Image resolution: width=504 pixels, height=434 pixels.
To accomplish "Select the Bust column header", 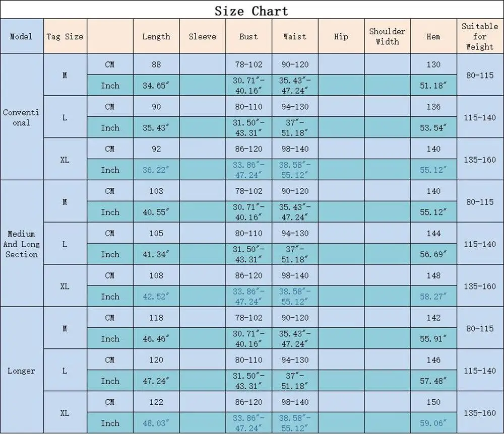I will (x=249, y=36).
